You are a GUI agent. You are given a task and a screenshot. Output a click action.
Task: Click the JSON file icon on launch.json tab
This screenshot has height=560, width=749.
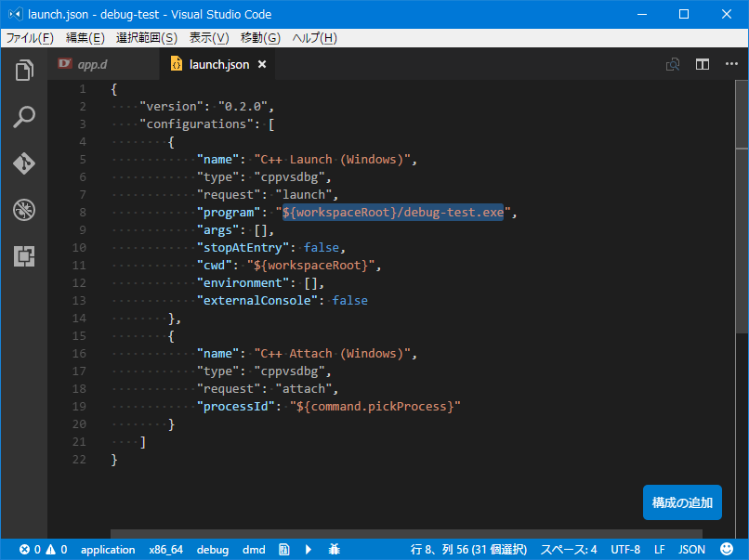coord(177,64)
